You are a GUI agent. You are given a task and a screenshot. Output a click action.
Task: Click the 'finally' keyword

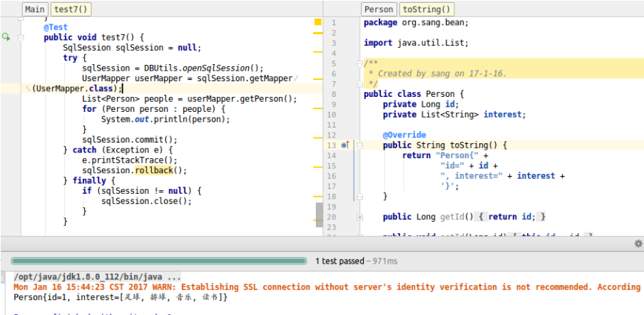89,180
